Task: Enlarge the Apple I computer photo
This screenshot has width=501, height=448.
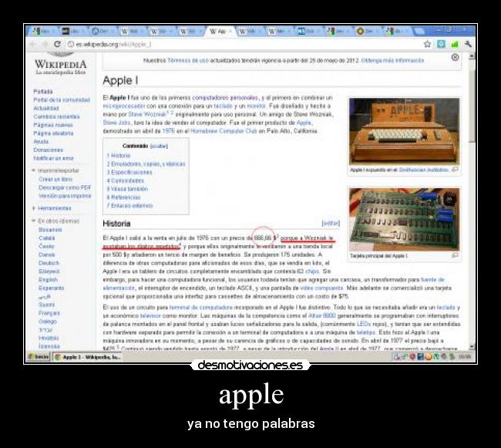Action: point(404,131)
